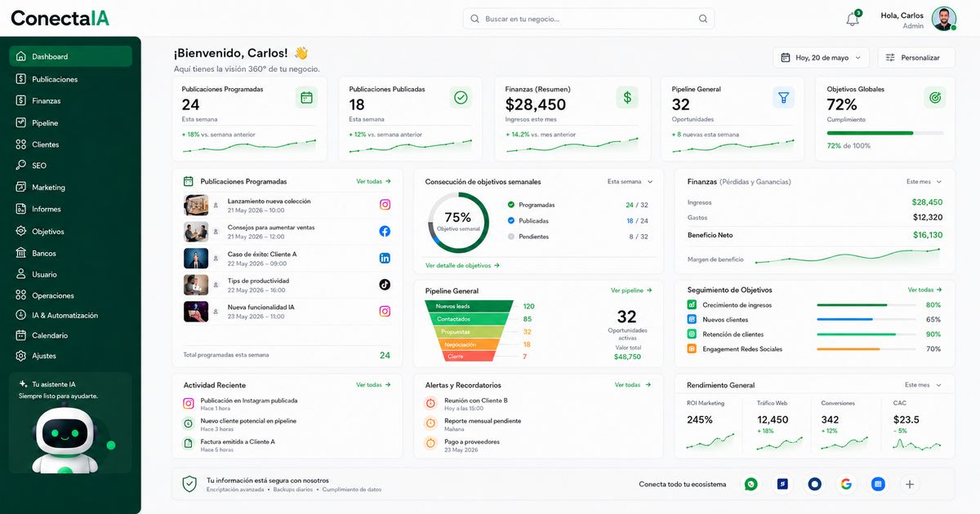Open the Ver pipeline link
This screenshot has width=980, height=514.
click(631, 290)
